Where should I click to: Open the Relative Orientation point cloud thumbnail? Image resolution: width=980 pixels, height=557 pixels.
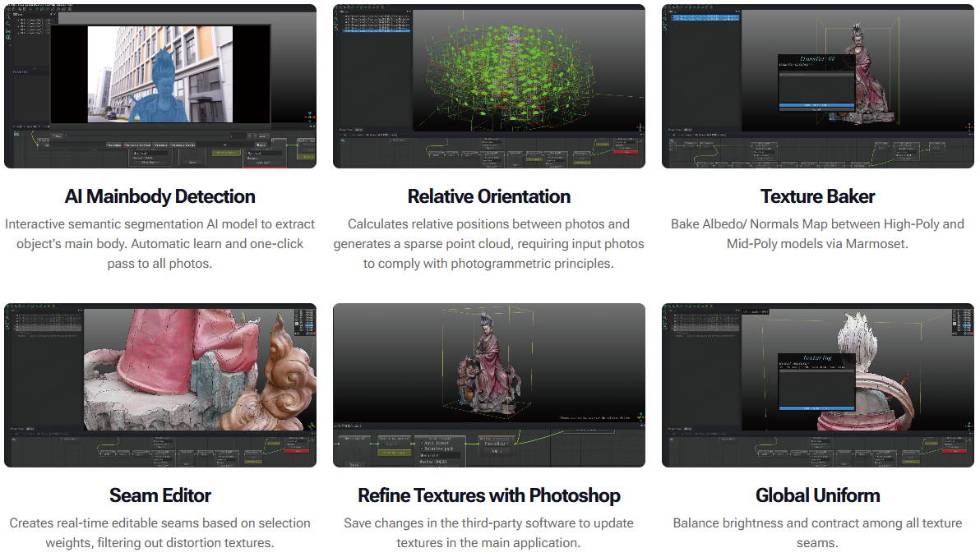click(x=489, y=85)
